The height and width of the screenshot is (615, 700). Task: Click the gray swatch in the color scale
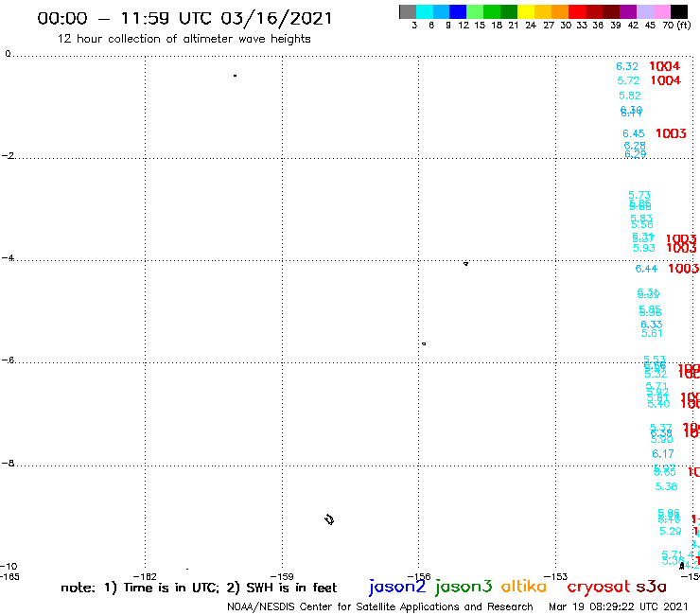pos(408,11)
